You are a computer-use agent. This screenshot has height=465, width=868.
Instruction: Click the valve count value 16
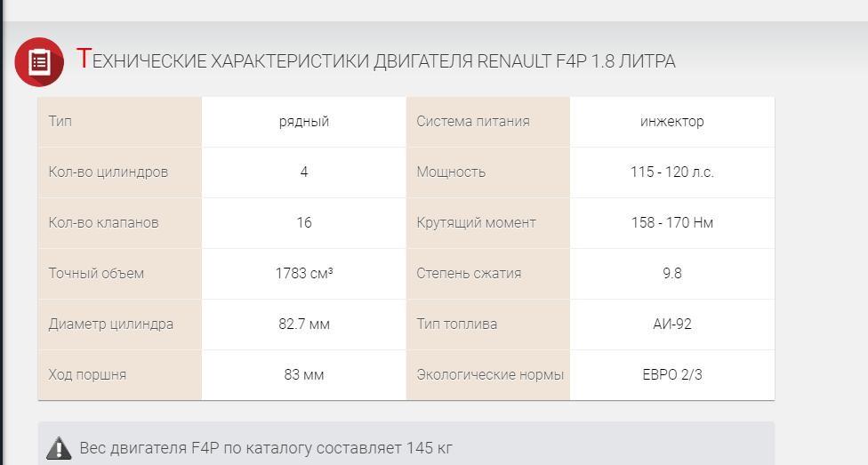point(304,223)
